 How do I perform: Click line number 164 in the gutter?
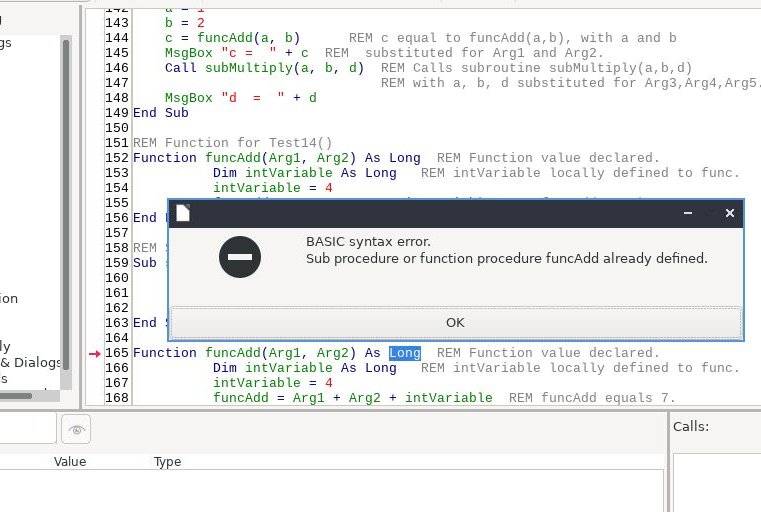pyautogui.click(x=117, y=338)
